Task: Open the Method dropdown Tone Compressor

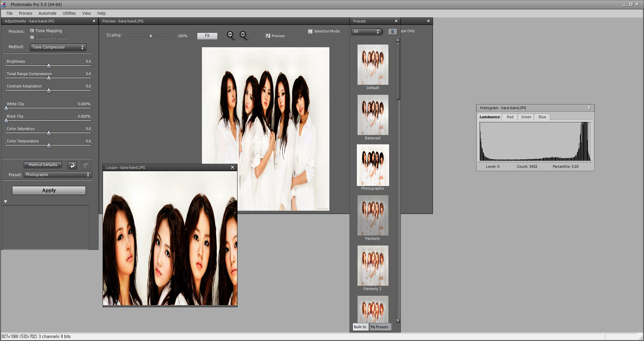Action: click(58, 47)
